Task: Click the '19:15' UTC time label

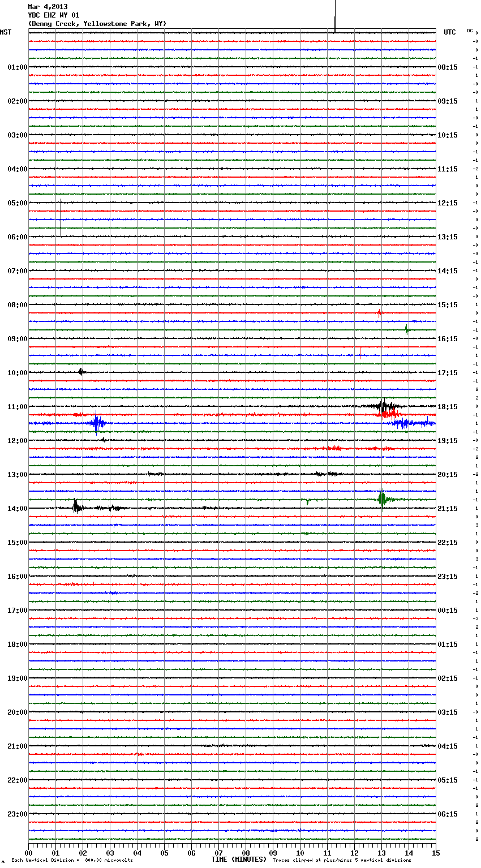Action: pos(448,441)
